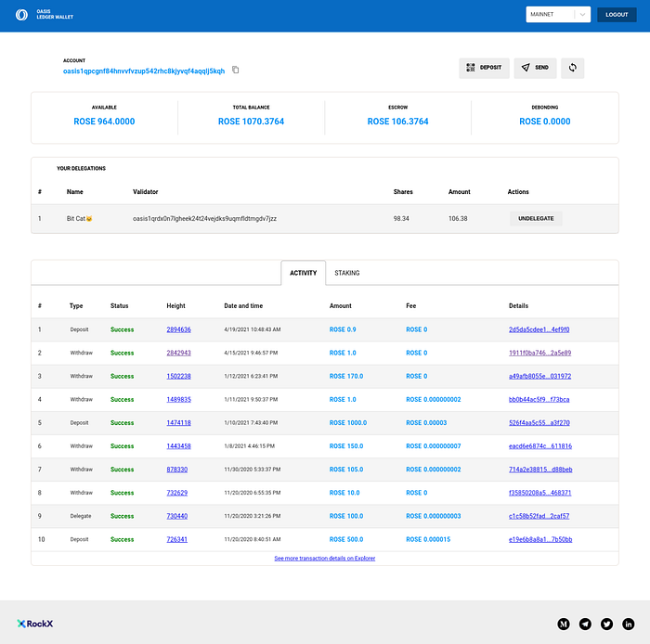Click See more transaction details on Explorer

pyautogui.click(x=325, y=559)
